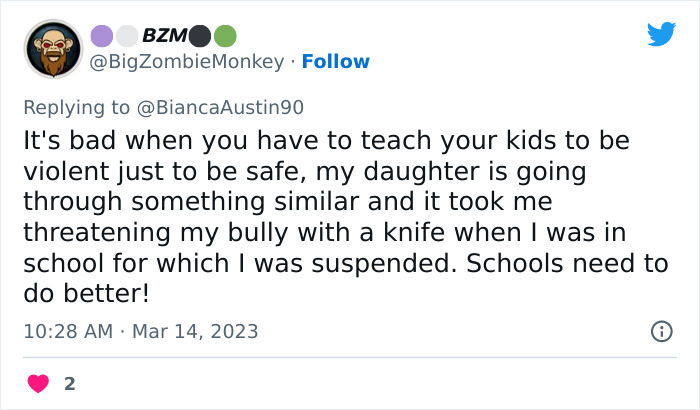View the like count of 2
The image size is (700, 410).
(69, 383)
